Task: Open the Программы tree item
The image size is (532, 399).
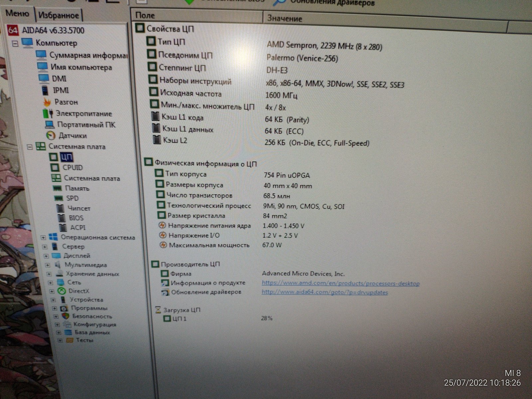Action: click(x=89, y=308)
